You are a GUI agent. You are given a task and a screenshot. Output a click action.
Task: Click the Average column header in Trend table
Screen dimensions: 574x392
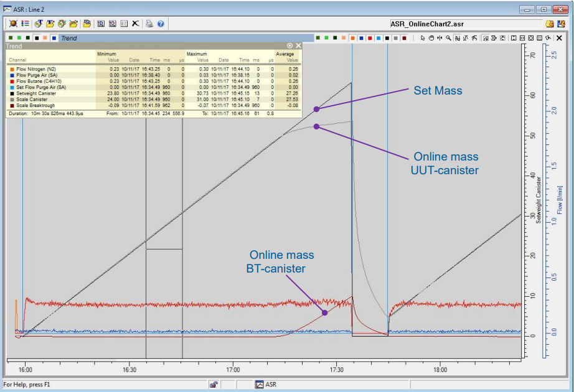coord(285,54)
